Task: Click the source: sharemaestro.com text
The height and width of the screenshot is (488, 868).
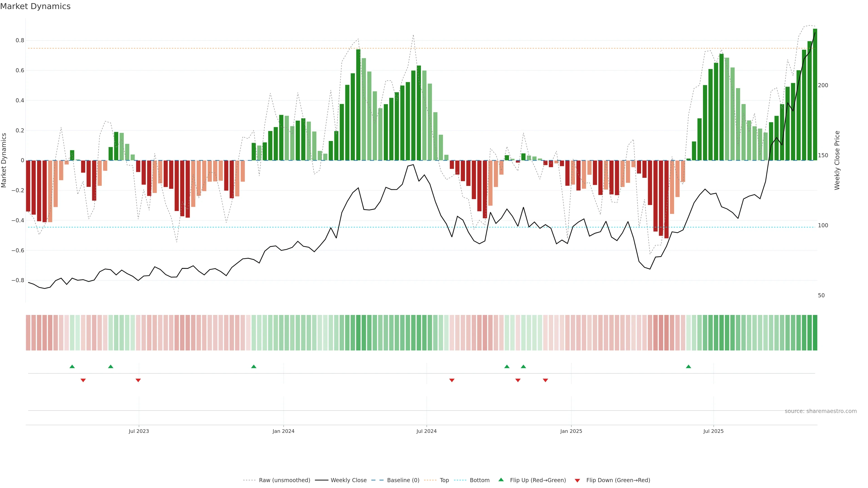Action: coord(821,411)
